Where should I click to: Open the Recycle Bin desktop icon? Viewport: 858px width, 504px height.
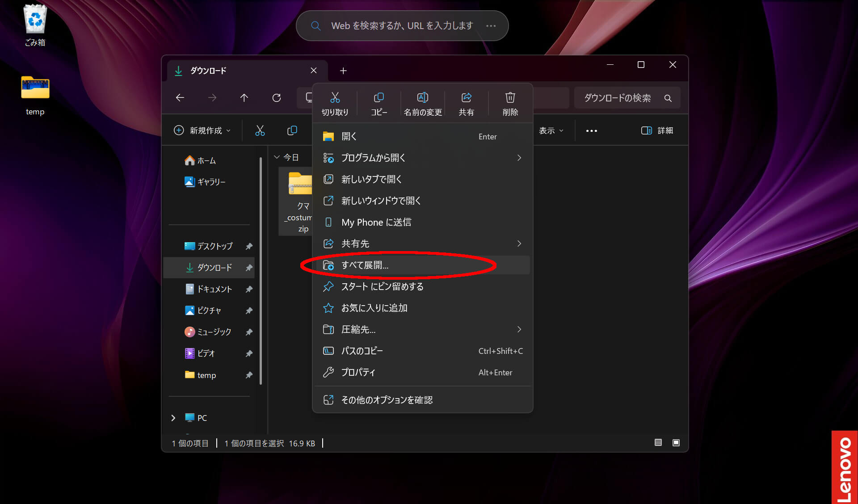pos(35,25)
